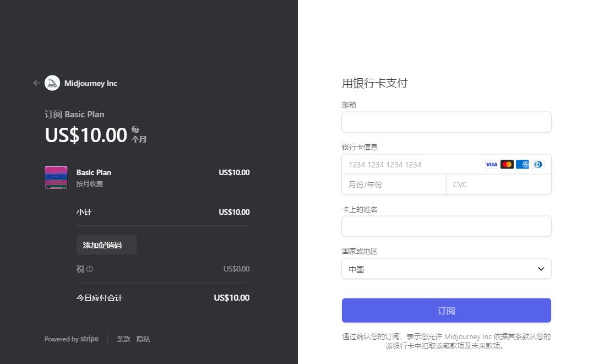Click the Midjourney sailboat logo
Image resolution: width=604 pixels, height=364 pixels.
pos(52,83)
